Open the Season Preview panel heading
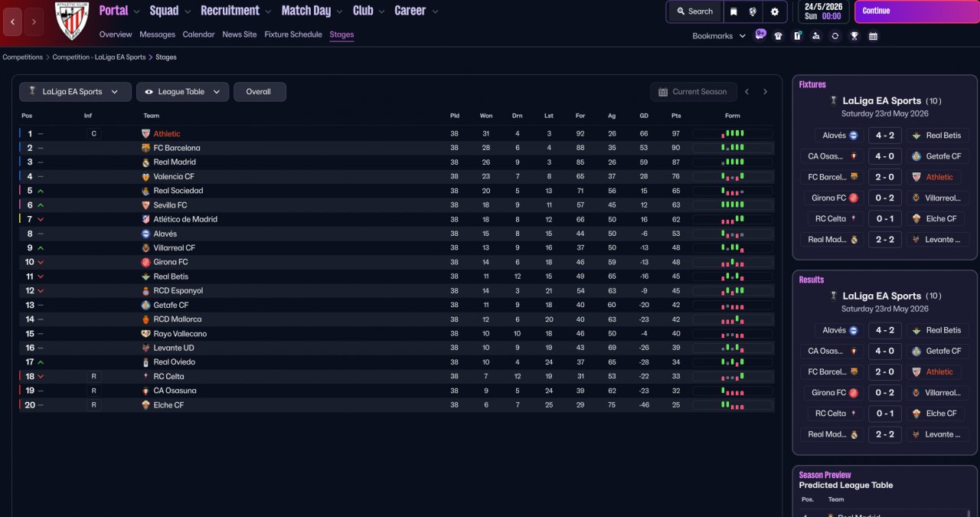This screenshot has height=517, width=980. click(x=825, y=475)
